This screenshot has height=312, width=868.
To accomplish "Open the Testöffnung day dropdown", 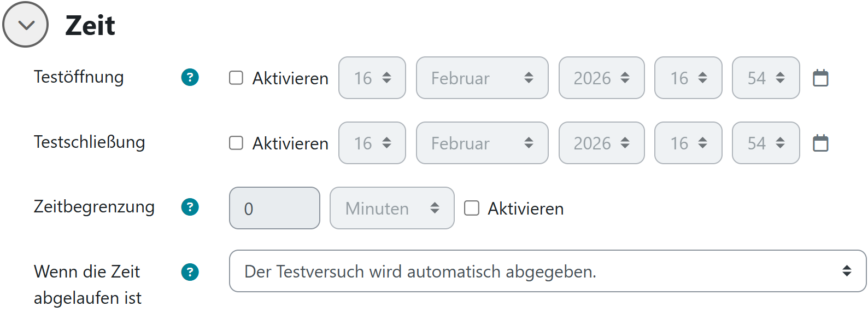I will click(372, 78).
